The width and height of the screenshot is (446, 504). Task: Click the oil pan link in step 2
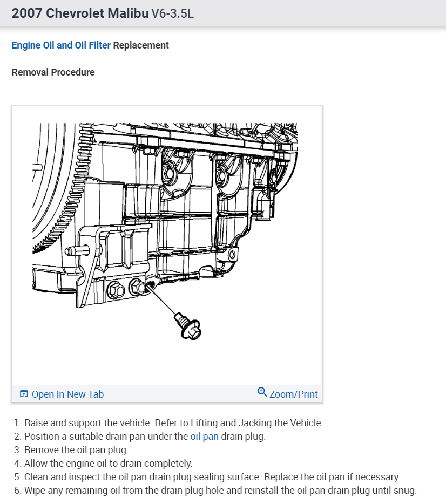204,437
